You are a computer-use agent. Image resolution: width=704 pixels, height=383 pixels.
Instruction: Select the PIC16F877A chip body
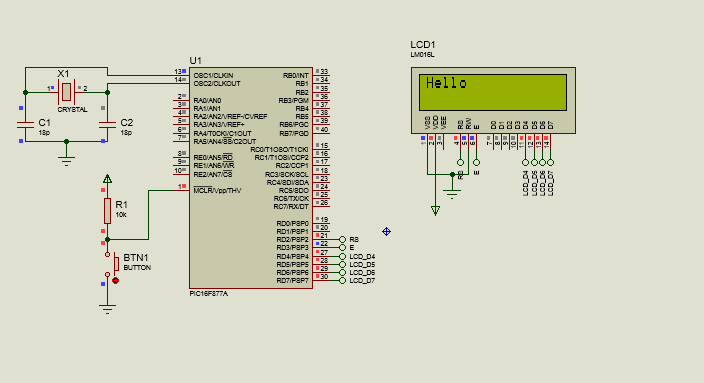pos(251,178)
